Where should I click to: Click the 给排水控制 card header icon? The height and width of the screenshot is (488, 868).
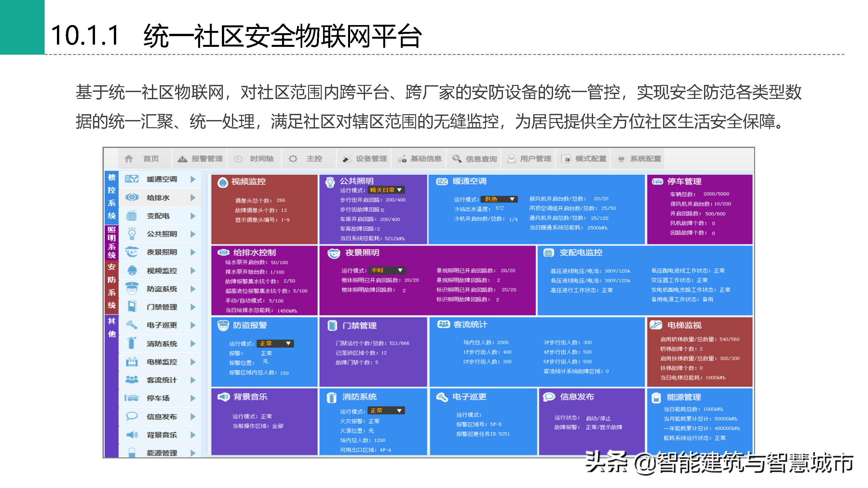click(x=224, y=252)
